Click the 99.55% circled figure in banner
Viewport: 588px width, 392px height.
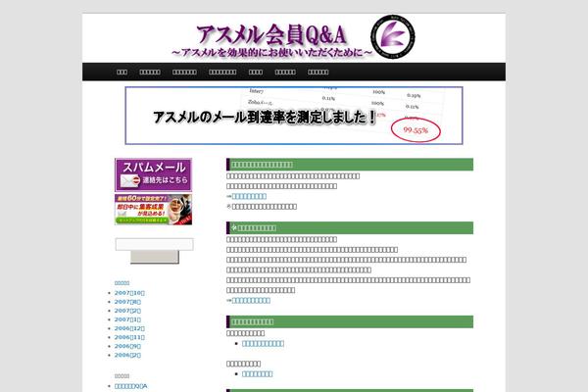tap(416, 130)
